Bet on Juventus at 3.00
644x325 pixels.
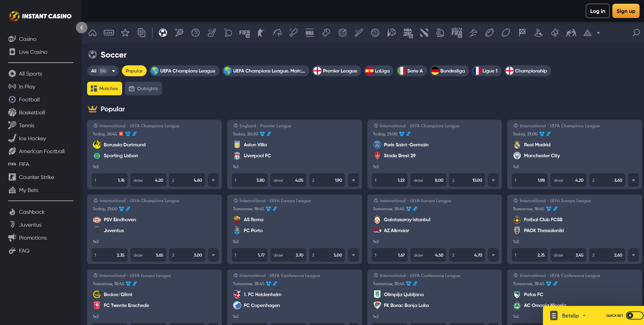(187, 255)
